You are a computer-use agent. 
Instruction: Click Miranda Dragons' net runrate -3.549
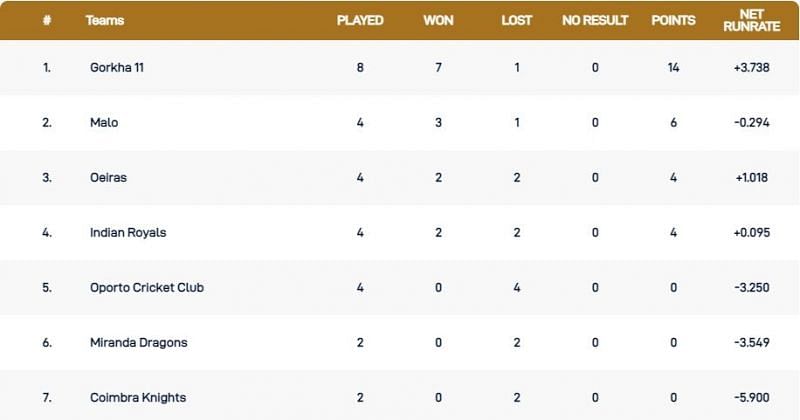tap(751, 343)
